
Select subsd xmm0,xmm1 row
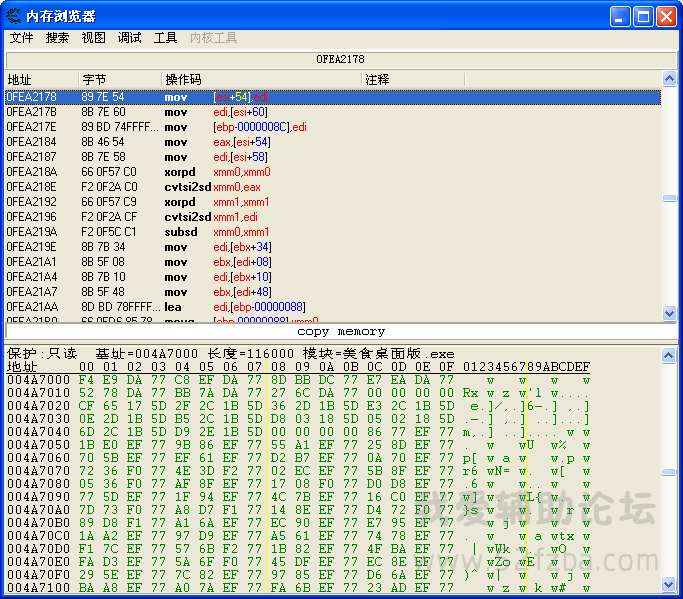point(333,232)
